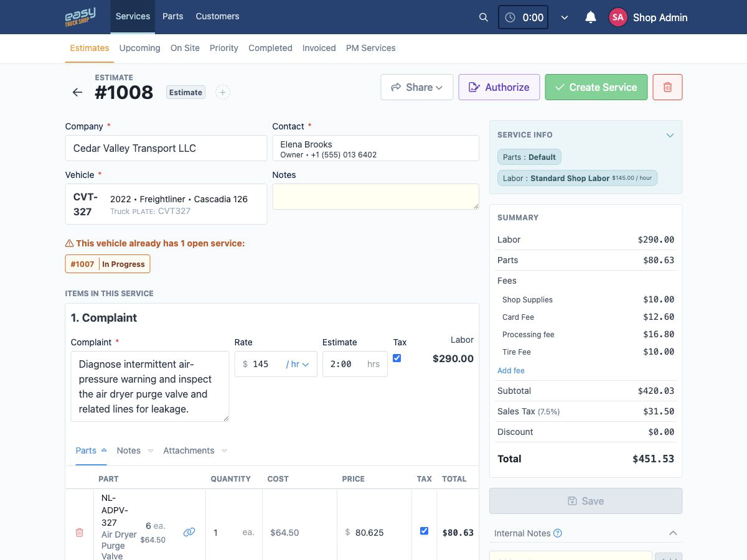Open the Internal Notes help icon
Image resolution: width=747 pixels, height=560 pixels.
558,533
